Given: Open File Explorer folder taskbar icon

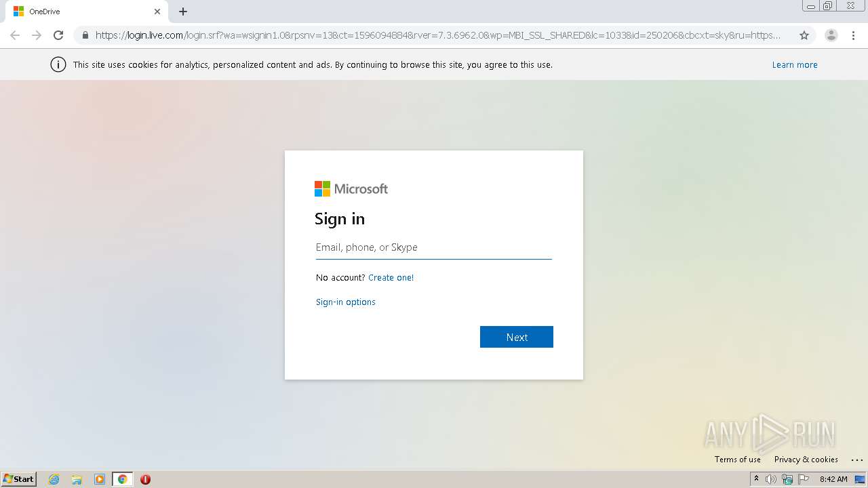Looking at the screenshot, I should pos(77,479).
